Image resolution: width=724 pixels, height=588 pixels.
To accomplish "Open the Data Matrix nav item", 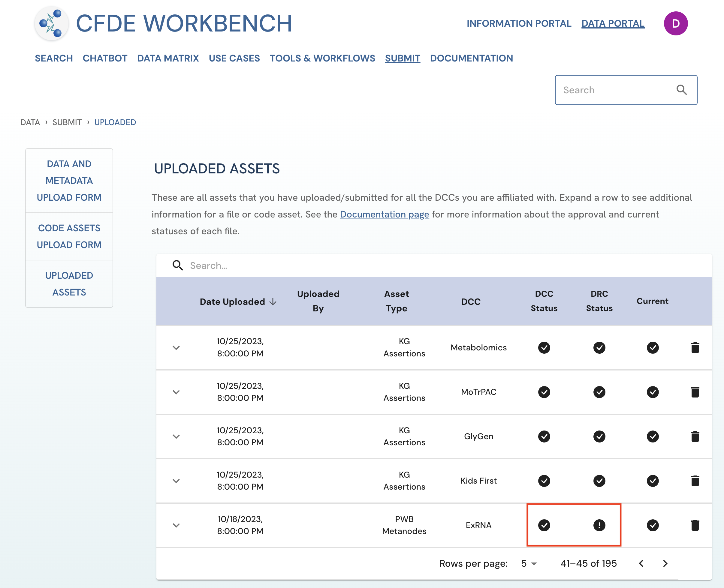I will pyautogui.click(x=168, y=58).
